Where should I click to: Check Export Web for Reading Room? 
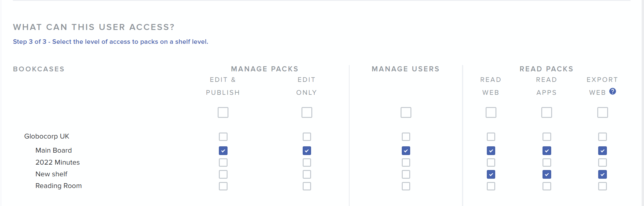[x=602, y=186]
